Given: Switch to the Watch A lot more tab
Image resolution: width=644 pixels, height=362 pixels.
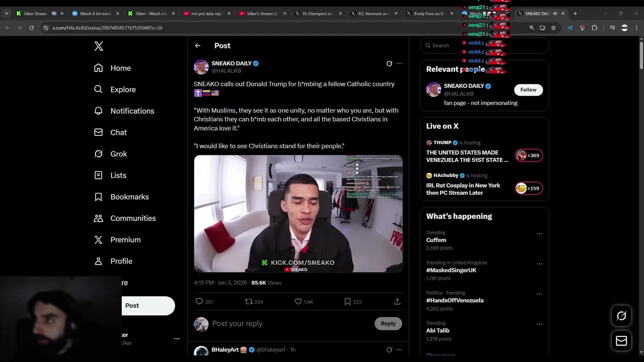Looking at the screenshot, I should [x=95, y=14].
